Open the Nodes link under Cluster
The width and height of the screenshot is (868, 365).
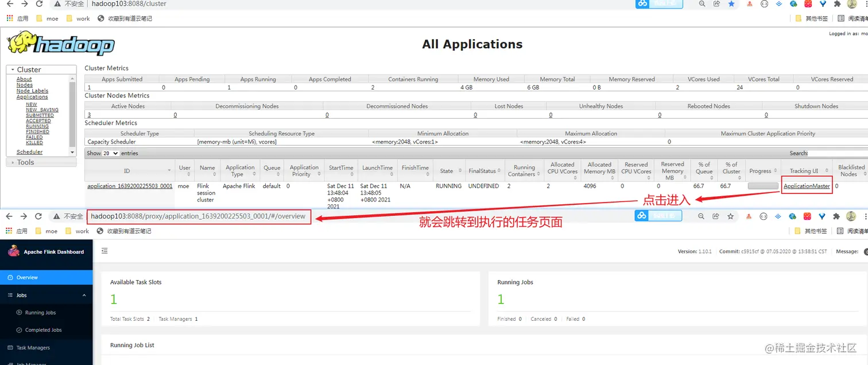pyautogui.click(x=25, y=85)
